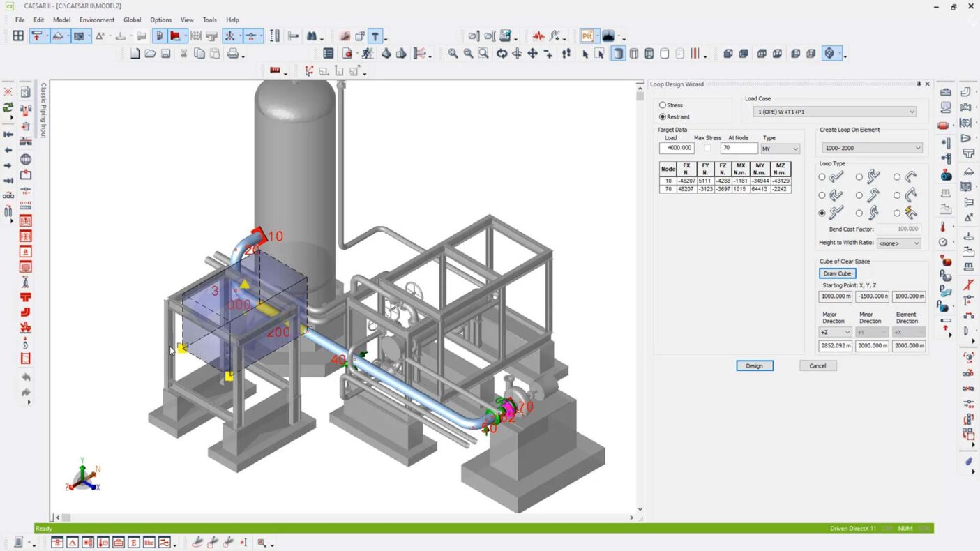Click the zoom to window magnifier icon
The width and height of the screenshot is (980, 551).
483,54
